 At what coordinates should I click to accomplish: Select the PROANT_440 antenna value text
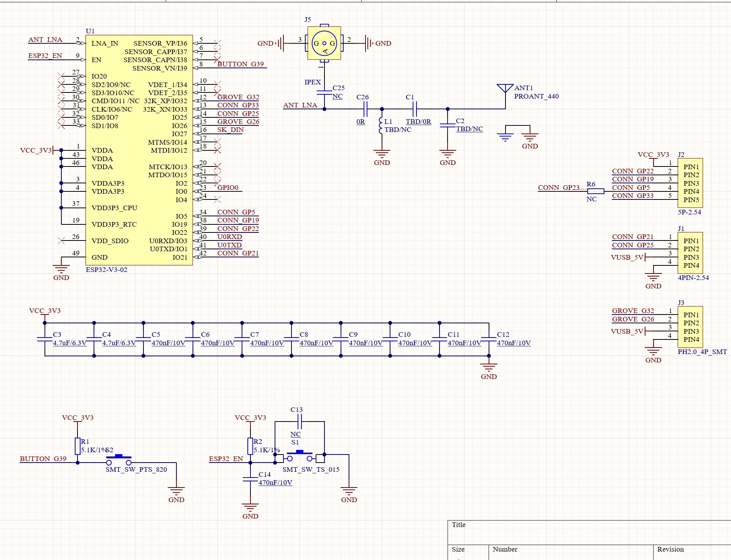tap(536, 96)
